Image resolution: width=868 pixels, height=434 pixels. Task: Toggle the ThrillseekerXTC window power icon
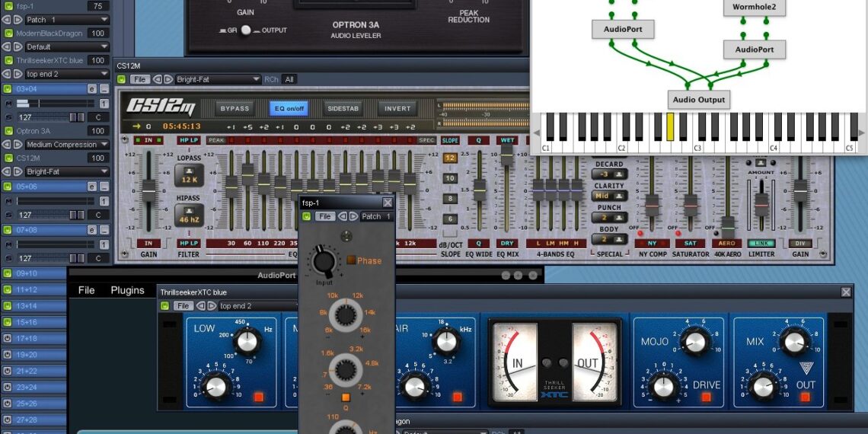coord(164,305)
